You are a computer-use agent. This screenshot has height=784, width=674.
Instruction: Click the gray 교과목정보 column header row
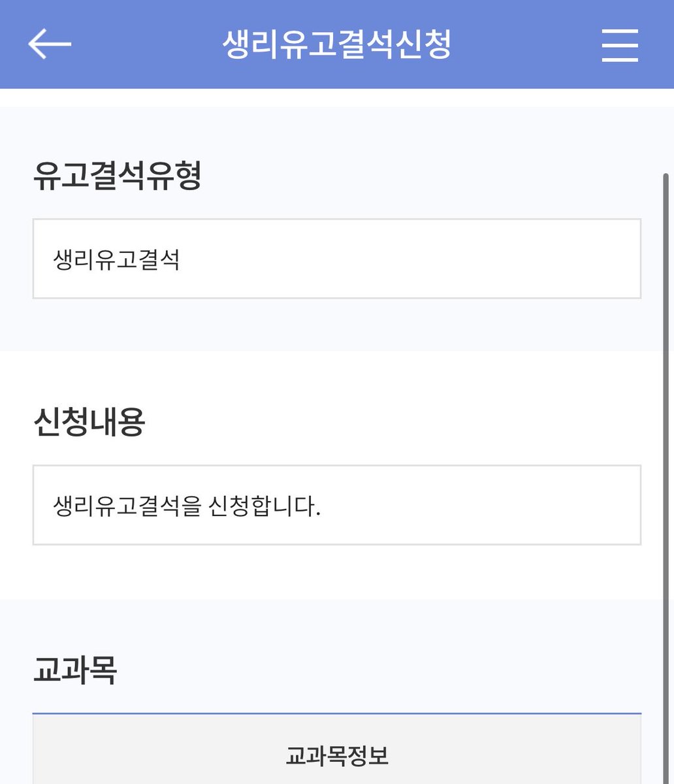pos(337,749)
